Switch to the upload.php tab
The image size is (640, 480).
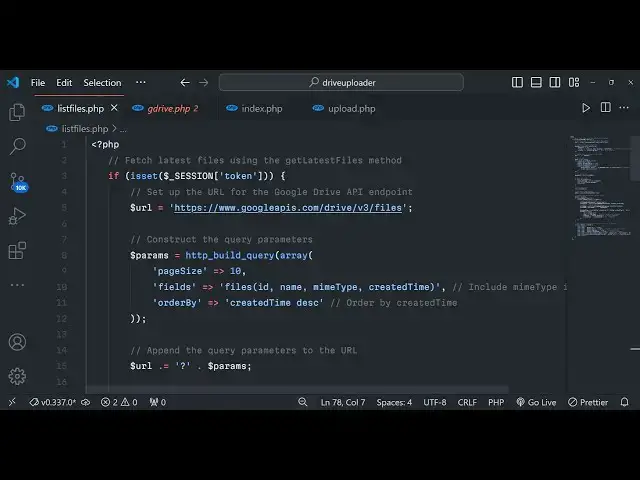pos(351,109)
